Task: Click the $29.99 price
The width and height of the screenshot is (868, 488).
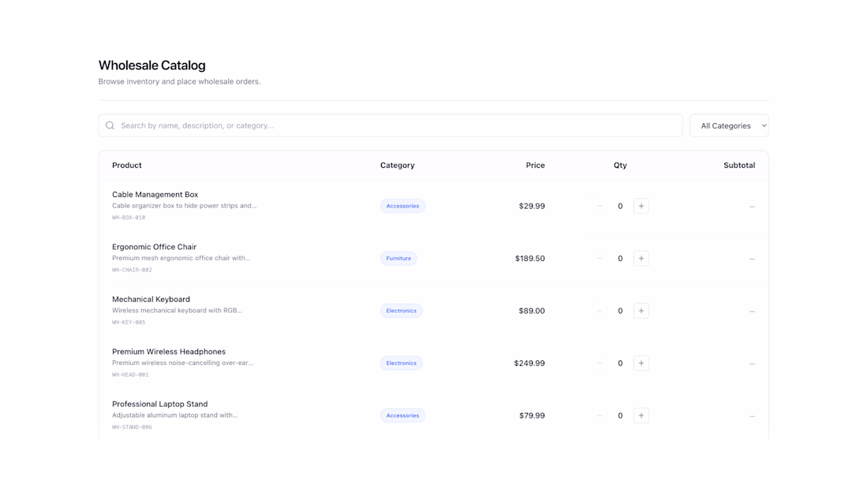Action: [532, 206]
